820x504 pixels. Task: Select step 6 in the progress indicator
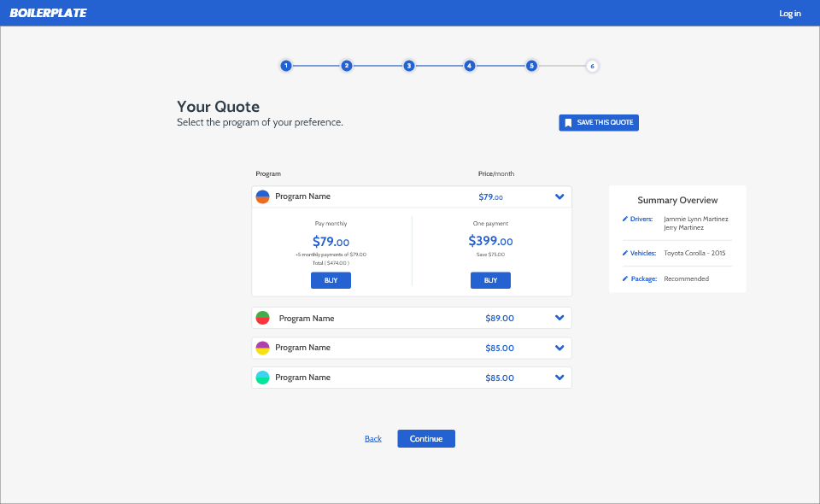pyautogui.click(x=592, y=66)
